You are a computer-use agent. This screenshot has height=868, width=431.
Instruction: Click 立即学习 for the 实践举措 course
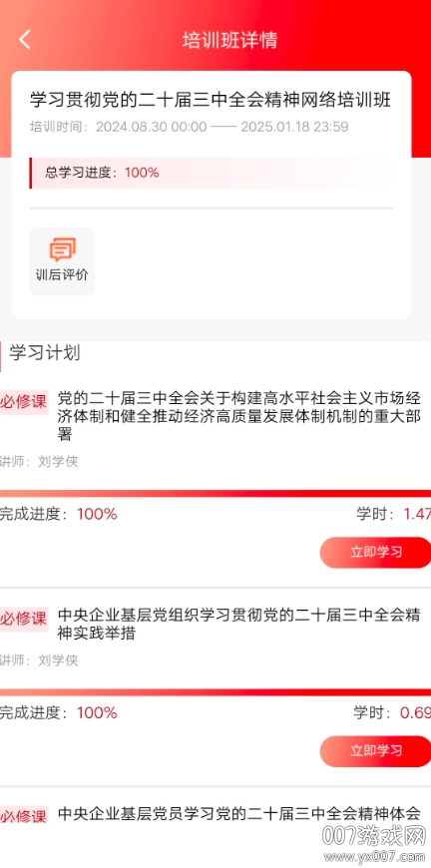[x=376, y=750]
